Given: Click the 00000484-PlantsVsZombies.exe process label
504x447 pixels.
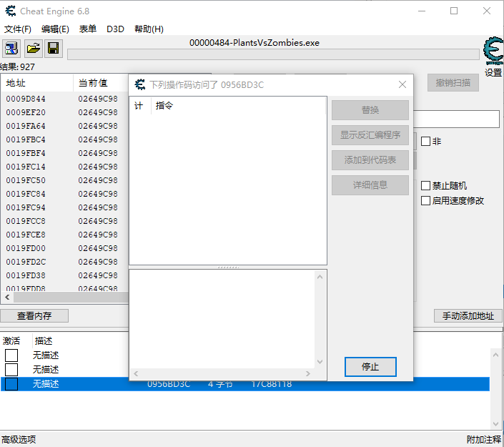Looking at the screenshot, I should [x=255, y=43].
